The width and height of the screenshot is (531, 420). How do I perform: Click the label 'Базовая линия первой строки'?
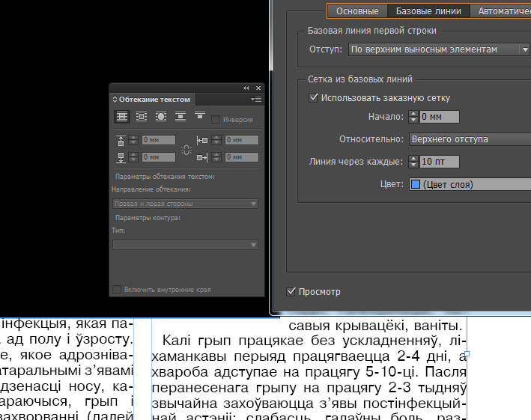tap(371, 31)
